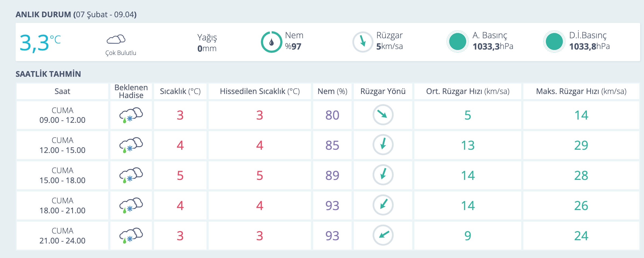
Task: Click wind direction arrow for 12.00 - 15.00
Action: coord(383,145)
